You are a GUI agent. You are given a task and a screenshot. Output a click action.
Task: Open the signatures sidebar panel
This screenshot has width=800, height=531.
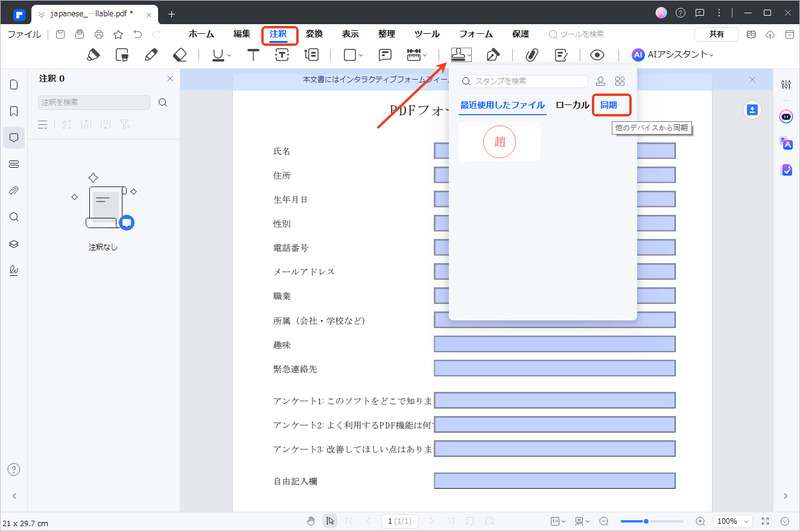[x=14, y=270]
